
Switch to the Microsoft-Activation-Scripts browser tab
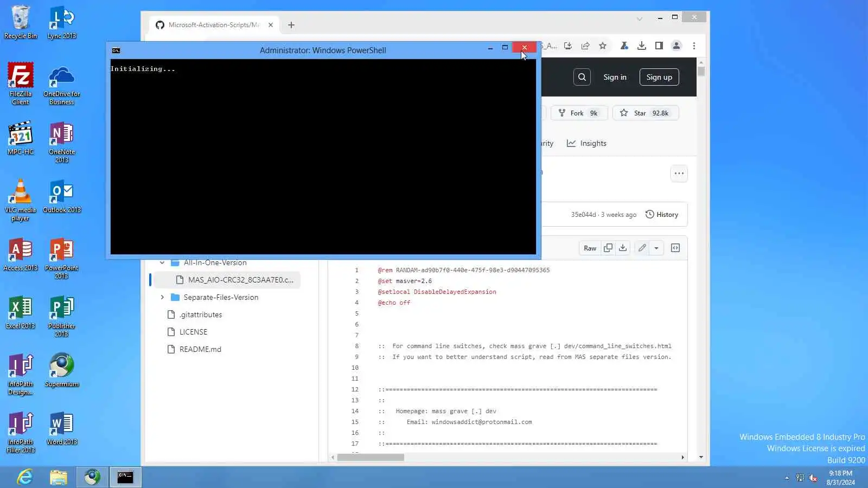tap(214, 25)
